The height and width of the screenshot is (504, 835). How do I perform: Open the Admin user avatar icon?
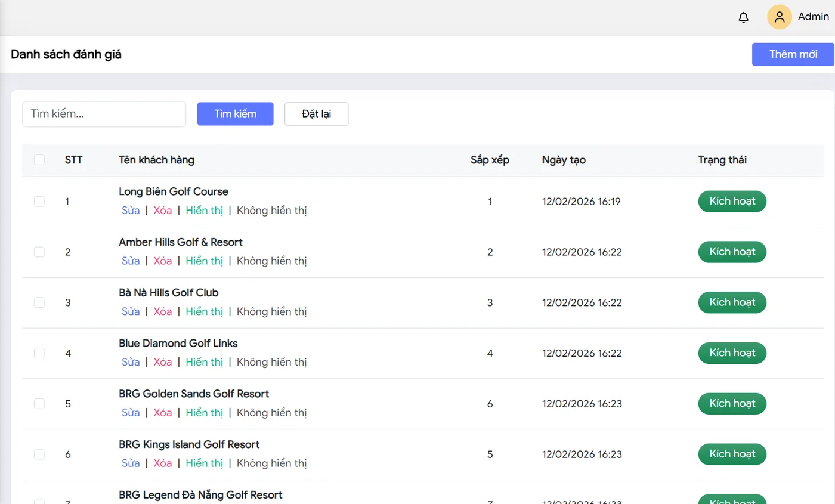780,17
